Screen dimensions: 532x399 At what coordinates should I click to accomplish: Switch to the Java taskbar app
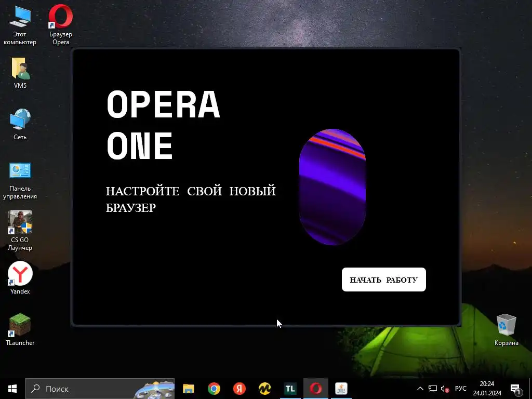click(x=341, y=389)
